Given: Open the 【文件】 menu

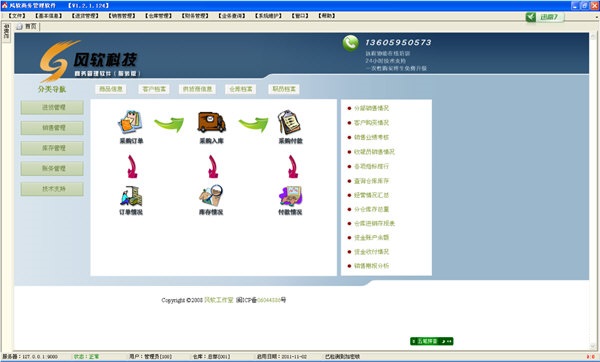Looking at the screenshot, I should tap(17, 16).
